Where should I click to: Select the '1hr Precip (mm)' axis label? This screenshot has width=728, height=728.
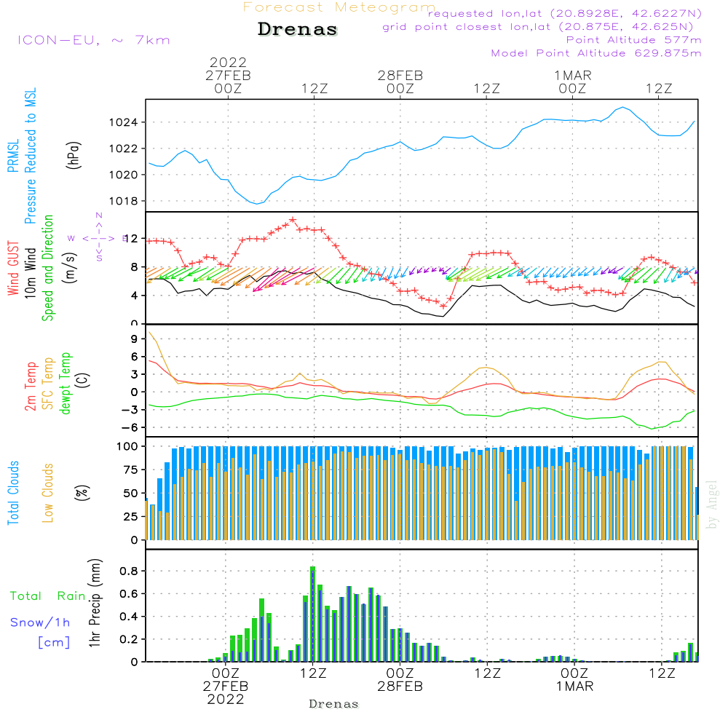click(x=95, y=603)
